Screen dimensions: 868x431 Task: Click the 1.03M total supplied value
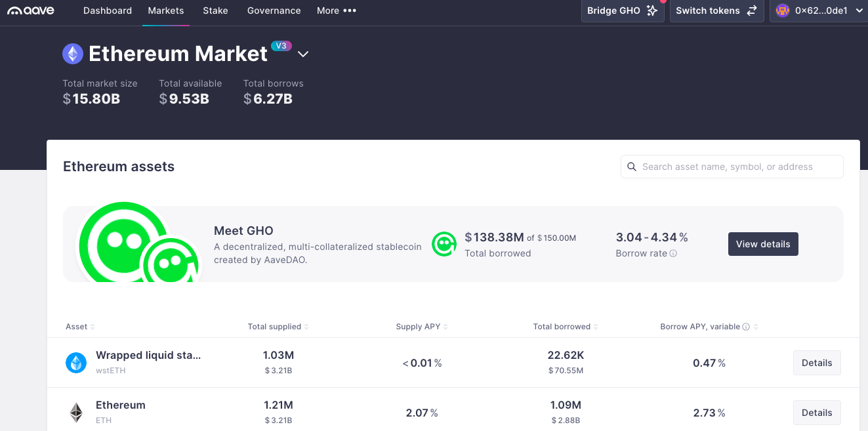pyautogui.click(x=278, y=355)
